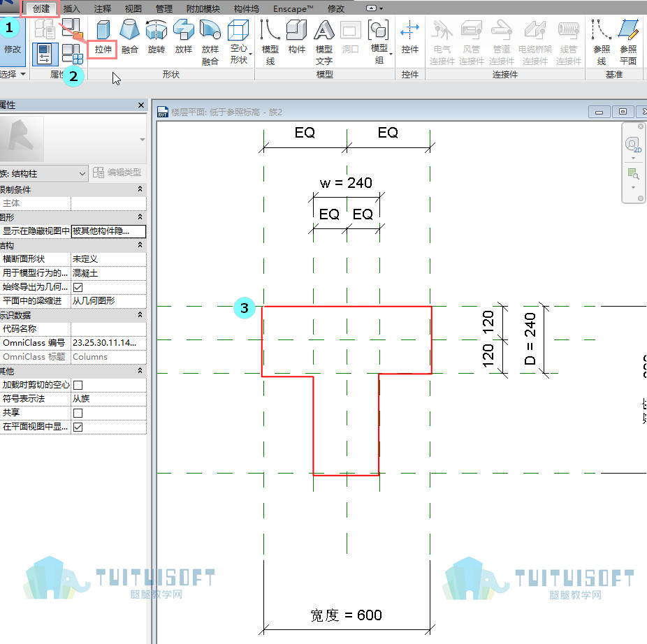Select the 控件 control tool
Image resolution: width=647 pixels, height=644 pixels.
pos(409,38)
